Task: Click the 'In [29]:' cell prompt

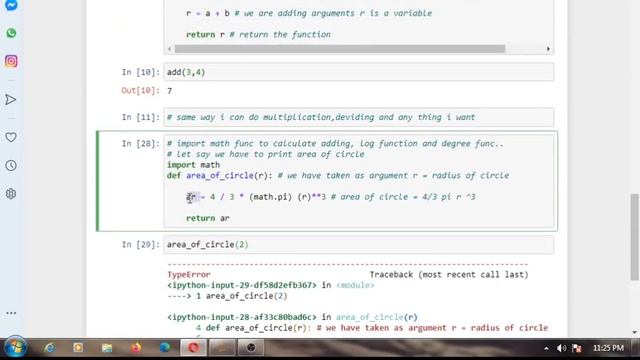Action: coord(141,244)
